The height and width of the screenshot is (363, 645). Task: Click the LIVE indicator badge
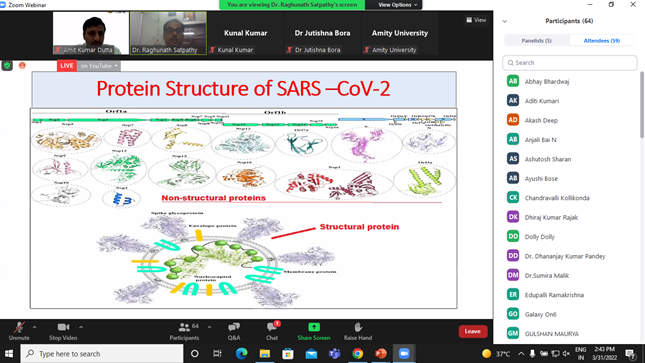pos(67,66)
